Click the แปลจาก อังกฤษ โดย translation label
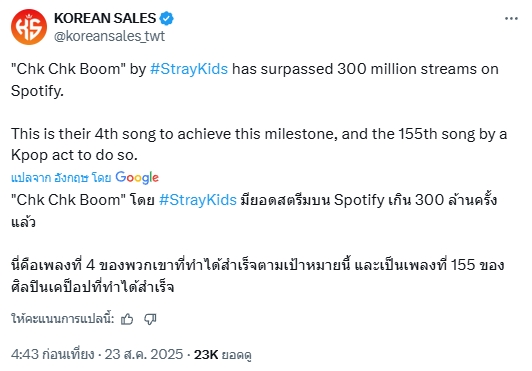Screen dimensions: 532x371 click(x=61, y=178)
